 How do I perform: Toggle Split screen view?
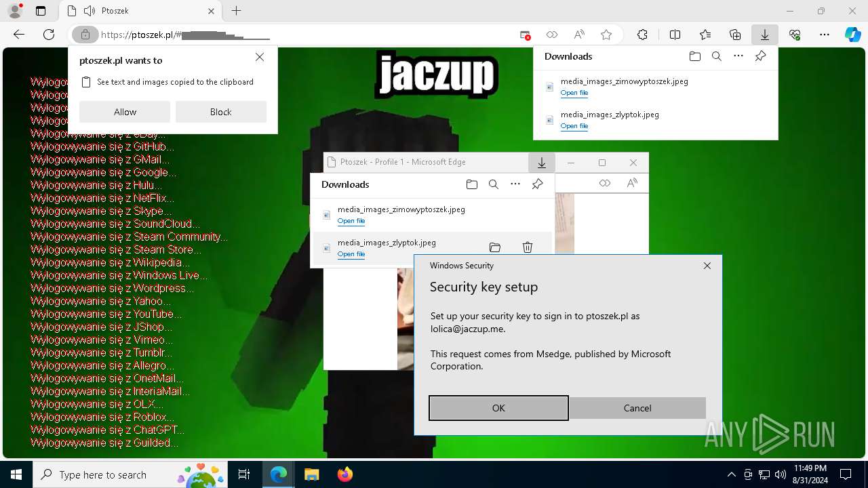click(x=675, y=35)
